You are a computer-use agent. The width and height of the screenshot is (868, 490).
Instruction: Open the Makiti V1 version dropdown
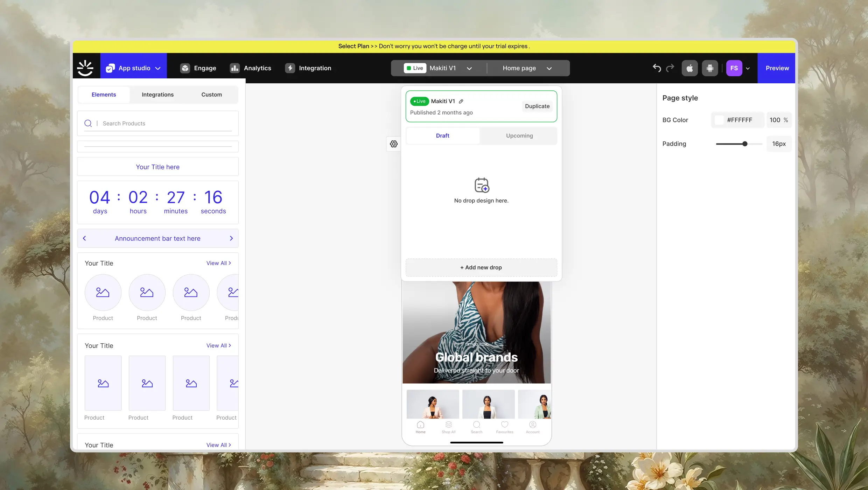click(470, 68)
